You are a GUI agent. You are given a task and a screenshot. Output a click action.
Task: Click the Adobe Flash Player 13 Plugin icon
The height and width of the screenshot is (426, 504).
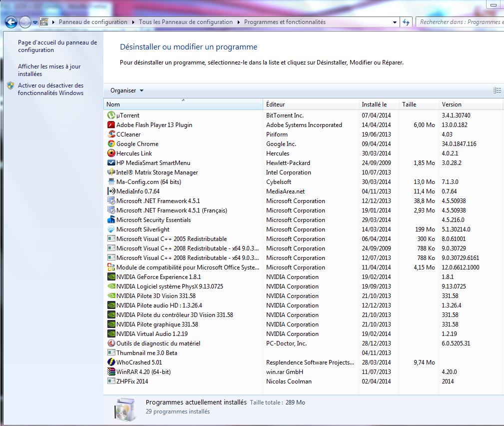[x=111, y=125]
